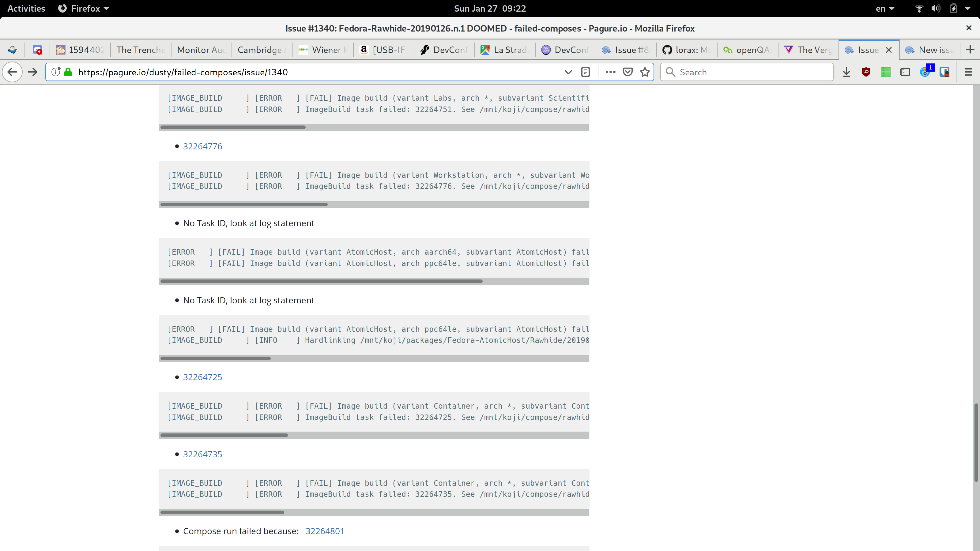
Task: Switch to Issue #8 tab
Action: (x=626, y=50)
